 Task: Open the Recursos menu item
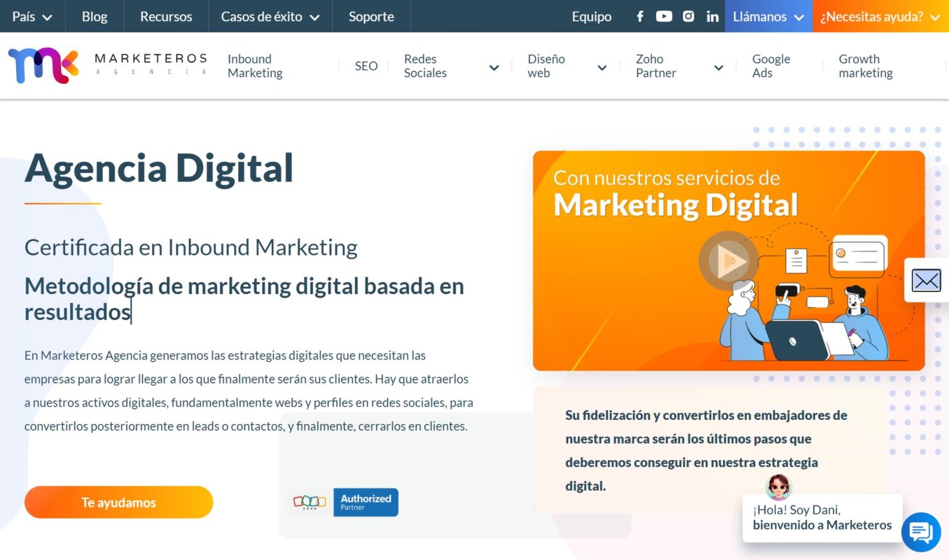[166, 16]
